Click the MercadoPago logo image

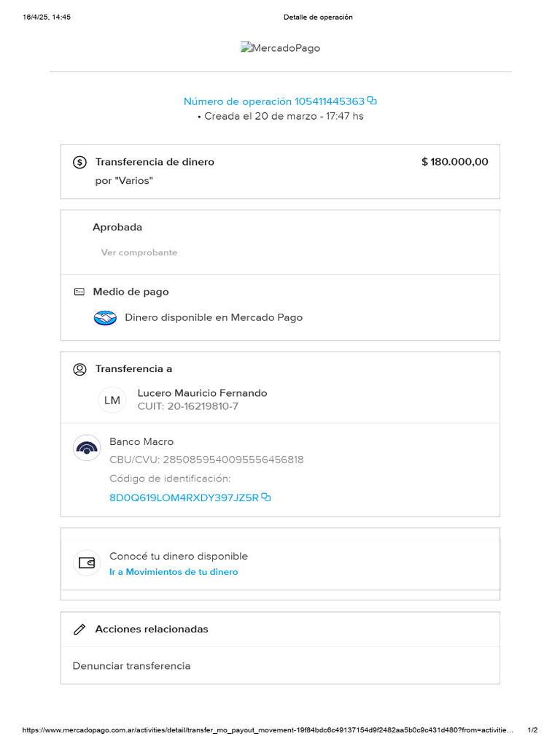[280, 48]
